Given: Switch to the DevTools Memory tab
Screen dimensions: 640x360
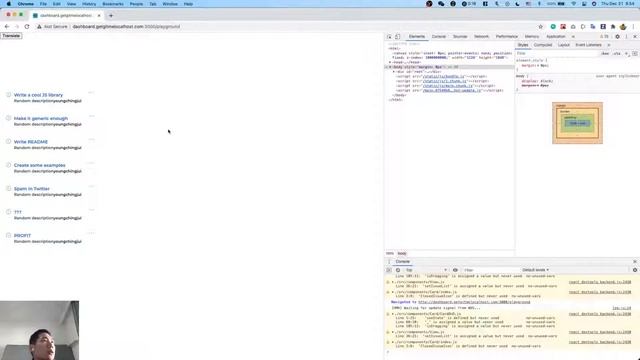Looking at the screenshot, I should [x=531, y=37].
